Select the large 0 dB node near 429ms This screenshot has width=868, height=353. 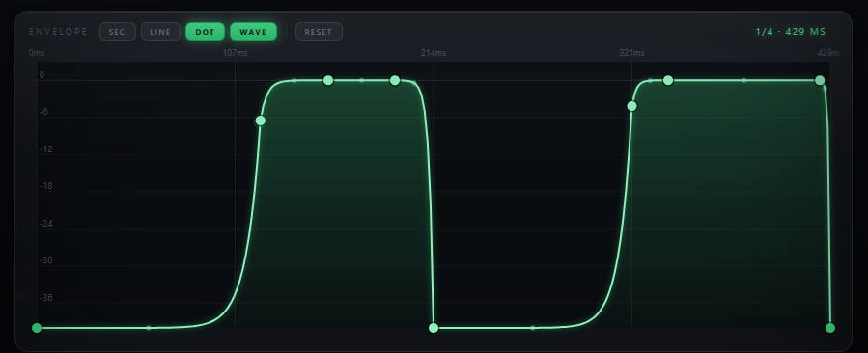click(820, 80)
